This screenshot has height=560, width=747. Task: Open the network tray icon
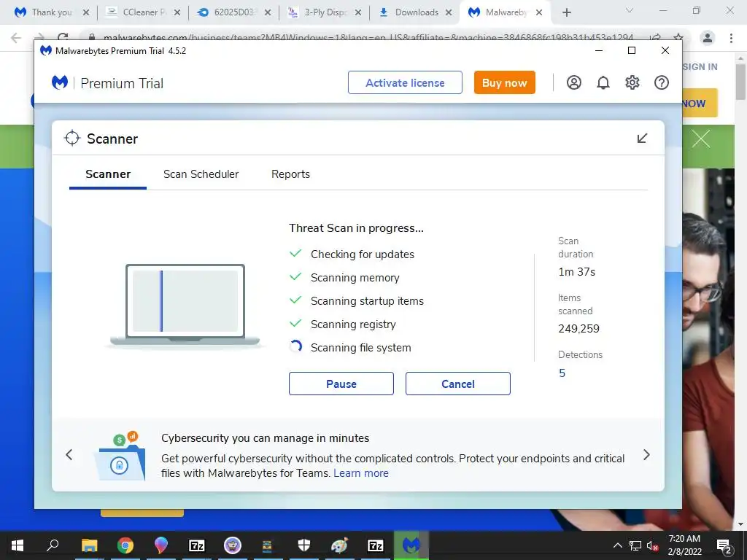pyautogui.click(x=635, y=545)
